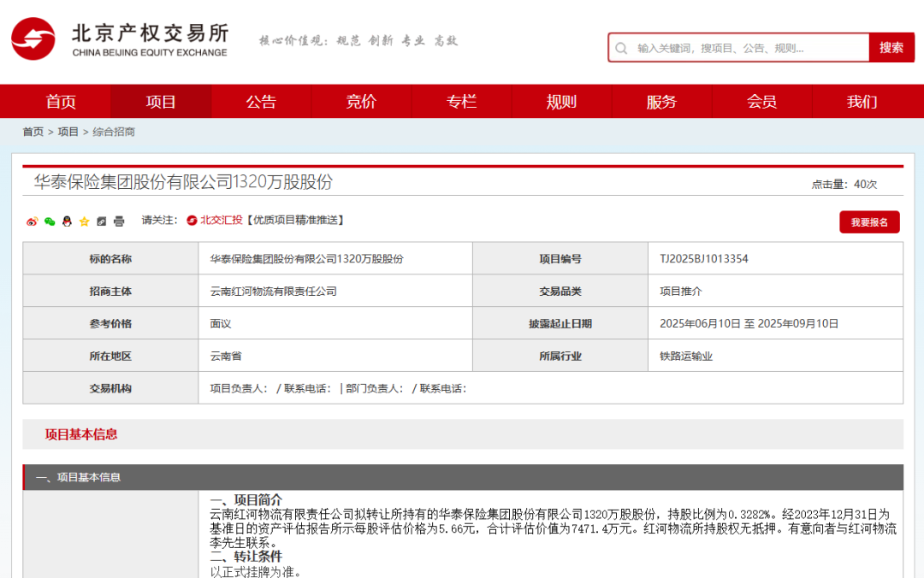Share to QQ using penguin icon
924x578 pixels.
[67, 221]
